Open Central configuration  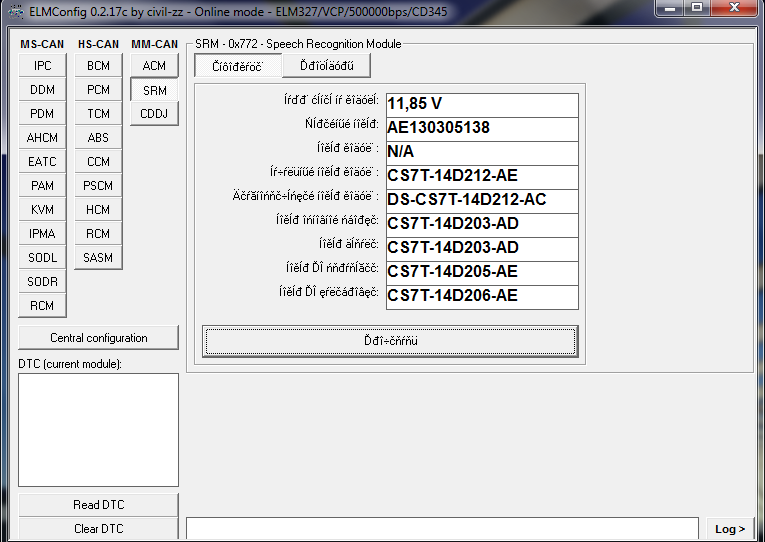pos(98,338)
